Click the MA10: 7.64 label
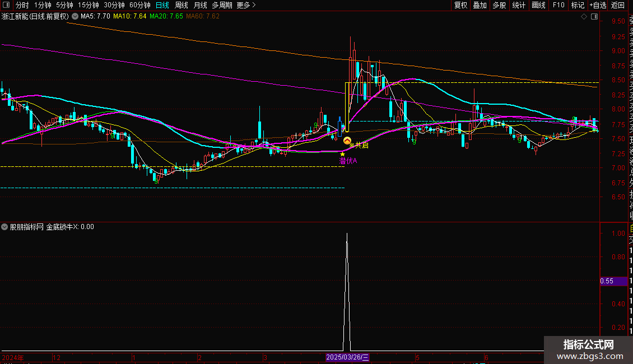Viewport: 633px width, 364px height. tap(129, 16)
